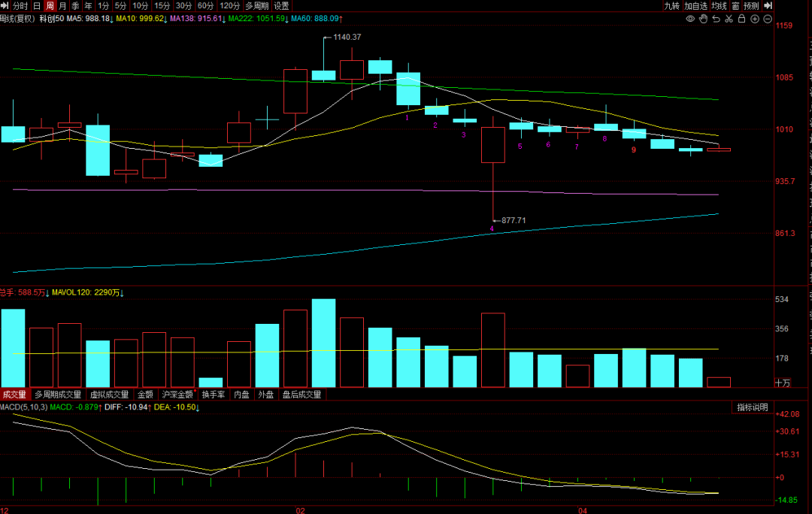This screenshot has width=812, height=514.
Task: Click the 总手: 588.5万 label
Action: [24, 292]
